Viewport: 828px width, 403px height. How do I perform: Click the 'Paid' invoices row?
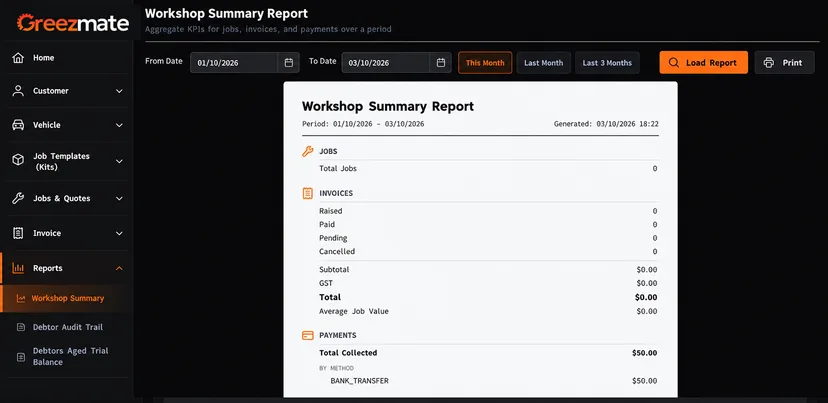[488, 224]
